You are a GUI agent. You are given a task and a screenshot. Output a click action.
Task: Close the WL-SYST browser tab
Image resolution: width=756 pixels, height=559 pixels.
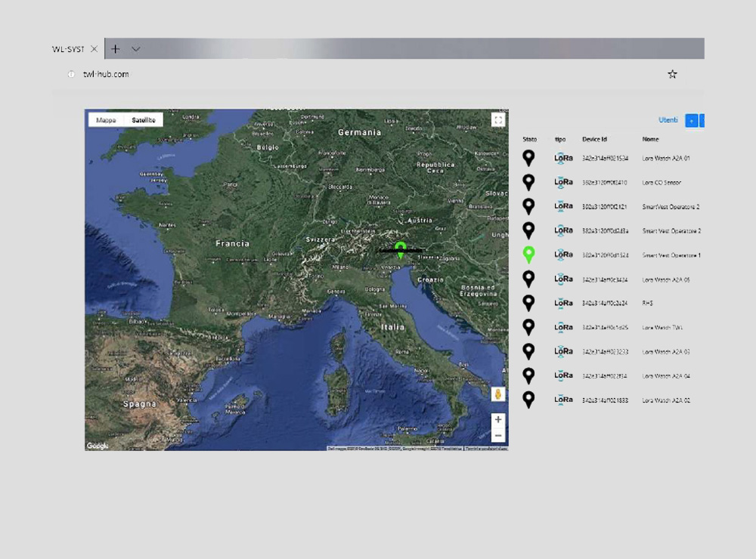[94, 48]
